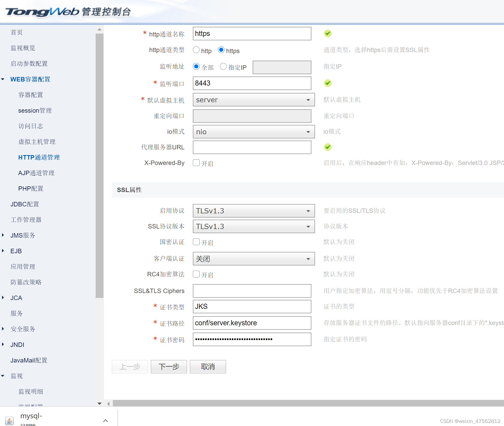Screen dimensions: 504x426
Task: Click the 取消 button
Action: (208, 367)
